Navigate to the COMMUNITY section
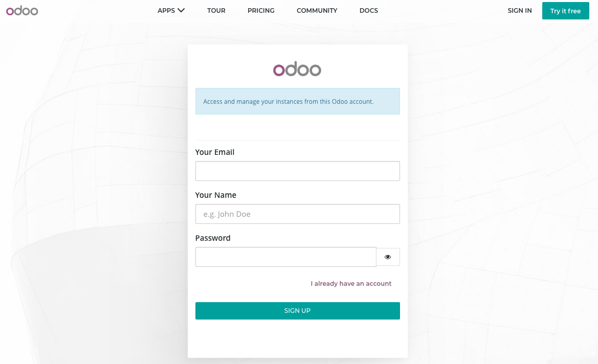Image resolution: width=598 pixels, height=364 pixels. (x=317, y=10)
